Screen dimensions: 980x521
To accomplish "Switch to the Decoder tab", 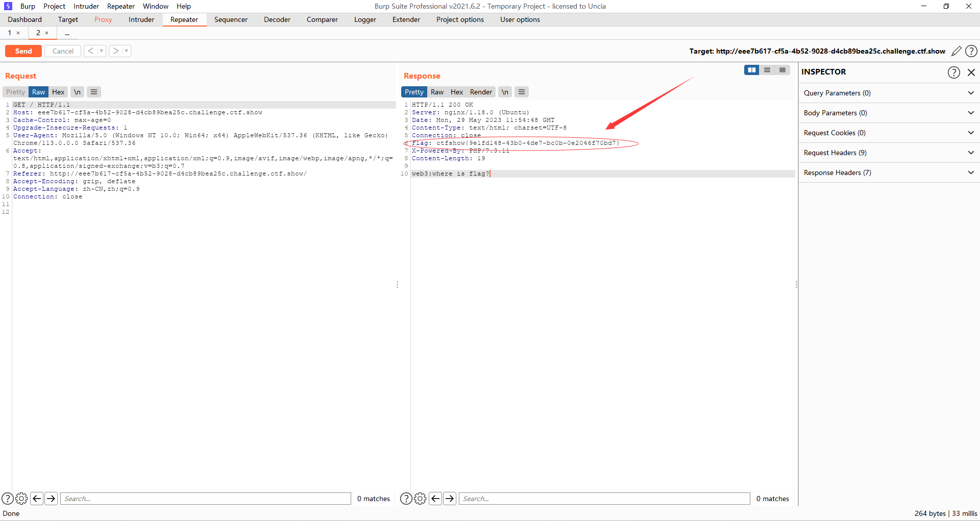I will pyautogui.click(x=277, y=19).
